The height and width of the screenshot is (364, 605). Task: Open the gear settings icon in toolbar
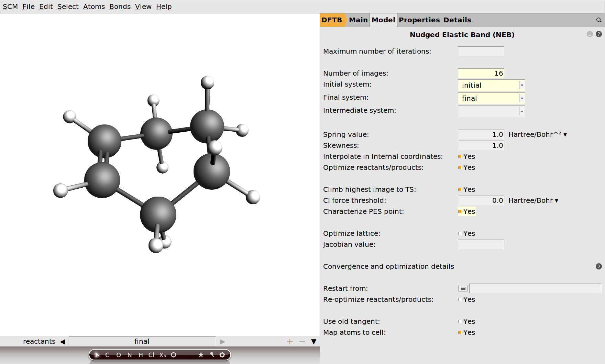tap(222, 355)
